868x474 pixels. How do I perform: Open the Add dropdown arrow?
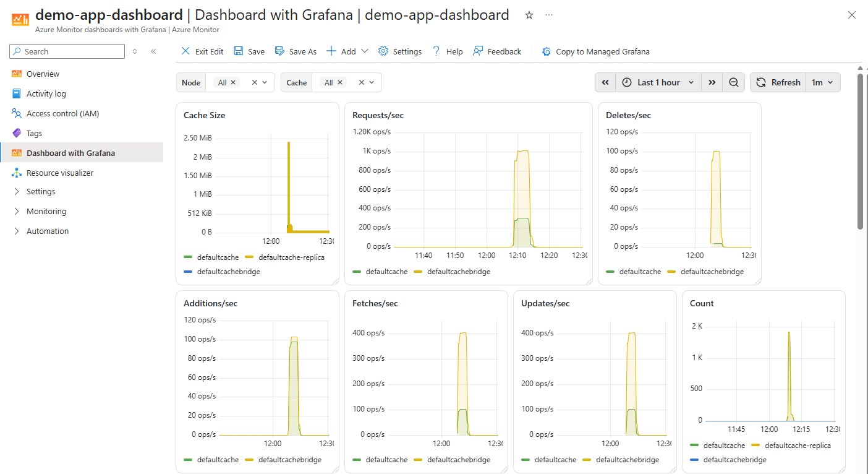tap(365, 51)
